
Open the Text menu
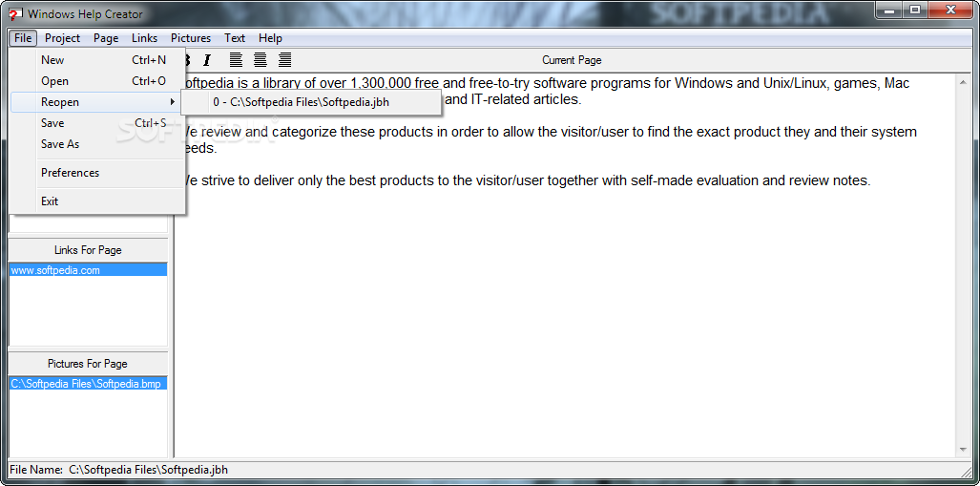point(235,38)
